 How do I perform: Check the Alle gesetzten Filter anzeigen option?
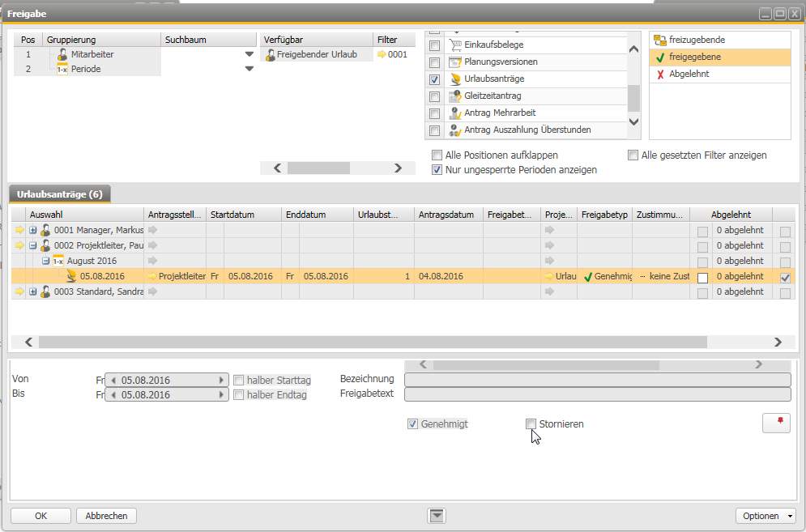[633, 155]
